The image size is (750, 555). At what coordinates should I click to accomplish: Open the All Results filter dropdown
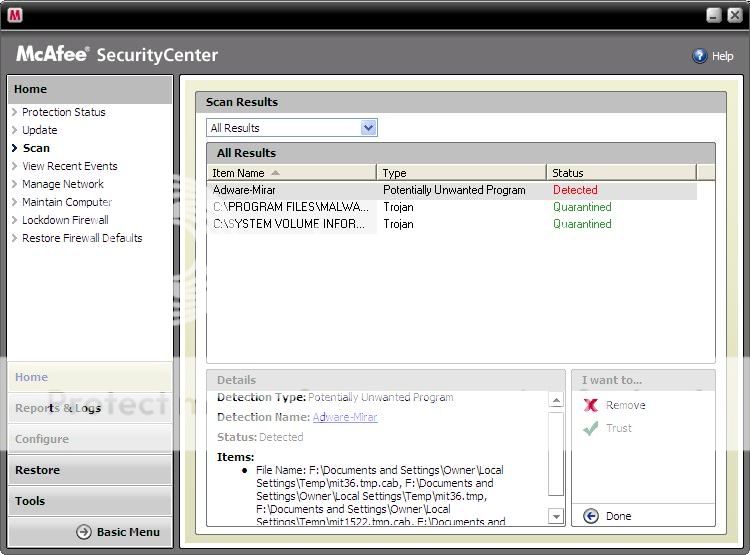[292, 128]
